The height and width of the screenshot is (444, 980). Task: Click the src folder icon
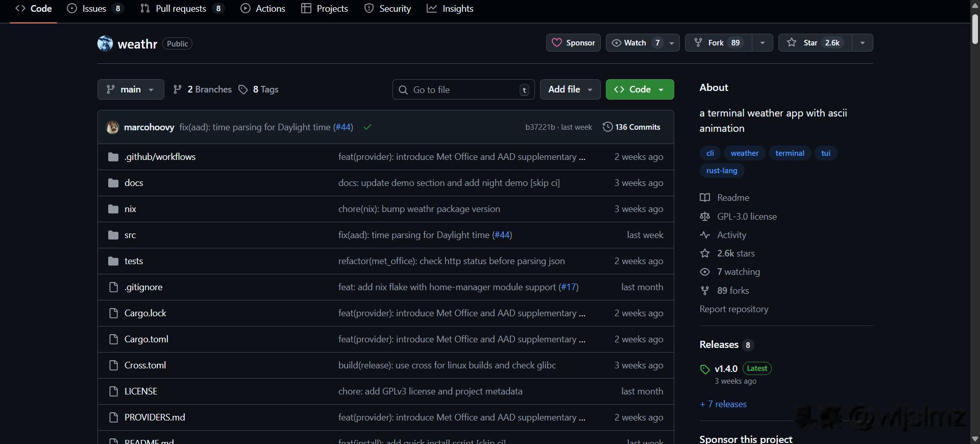tap(113, 235)
